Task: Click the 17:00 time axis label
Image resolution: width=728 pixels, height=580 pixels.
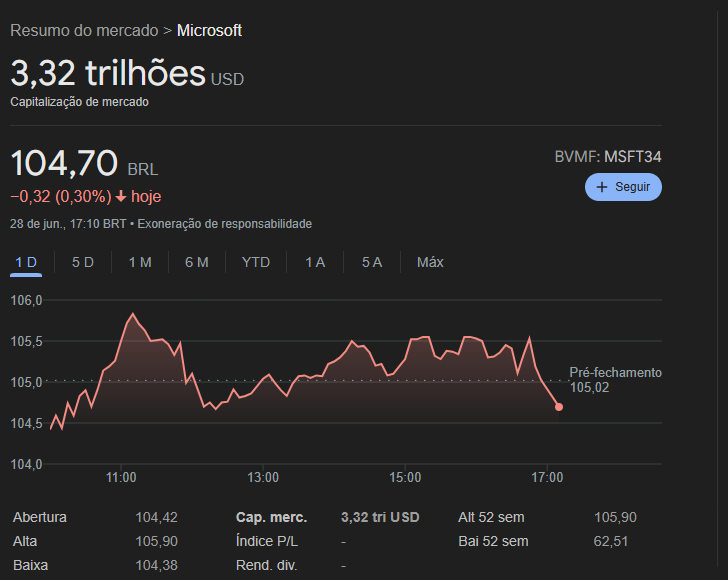Action: pyautogui.click(x=547, y=477)
